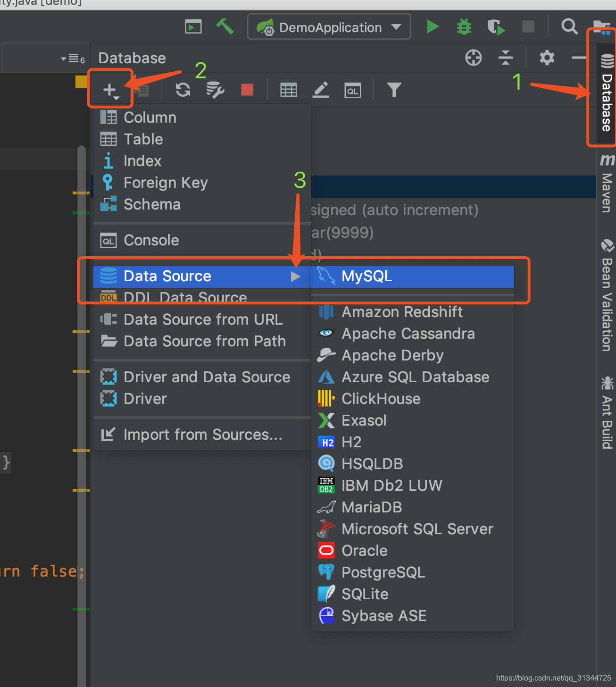Click the Edit Source pencil icon
616x687 pixels.
click(321, 90)
